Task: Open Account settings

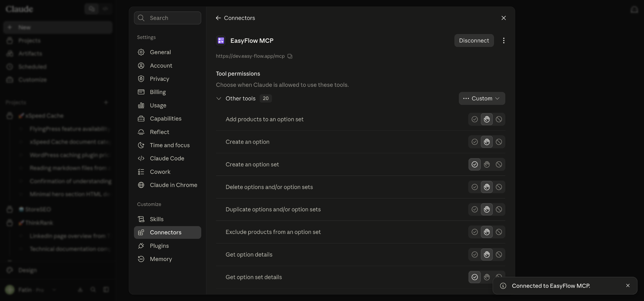Action: click(x=167, y=66)
